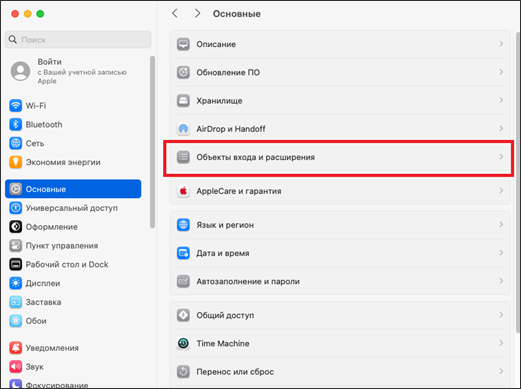Click the Уведомления bell icon
The width and height of the screenshot is (521, 389).
tap(15, 348)
